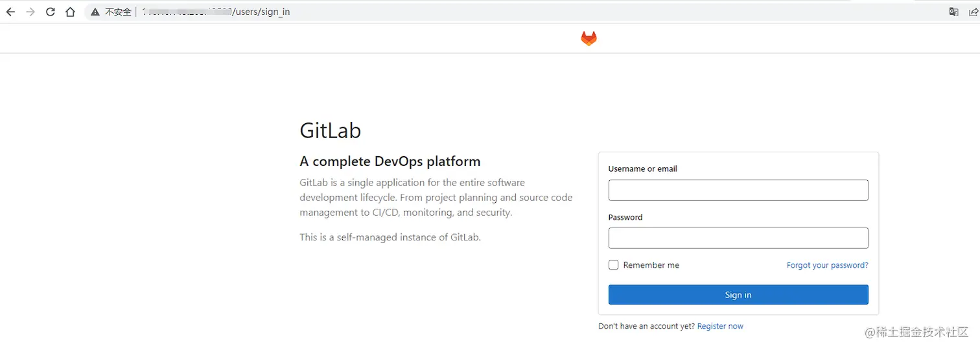
Task: Click the Remember me label text
Action: [x=651, y=265]
